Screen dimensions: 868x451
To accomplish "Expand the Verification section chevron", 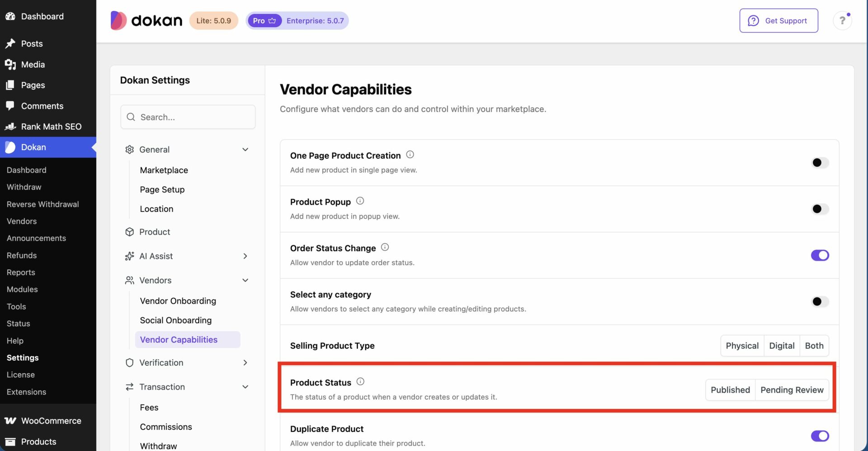I will [x=245, y=363].
